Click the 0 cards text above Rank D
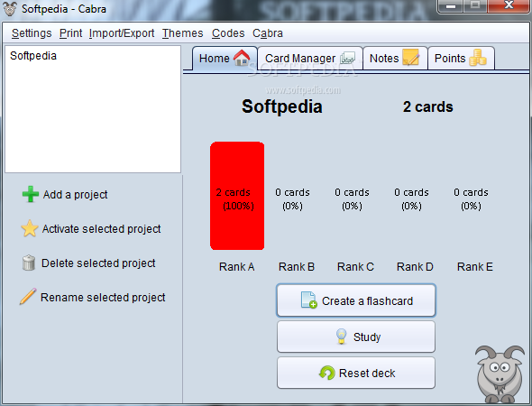This screenshot has width=532, height=406. click(x=411, y=192)
